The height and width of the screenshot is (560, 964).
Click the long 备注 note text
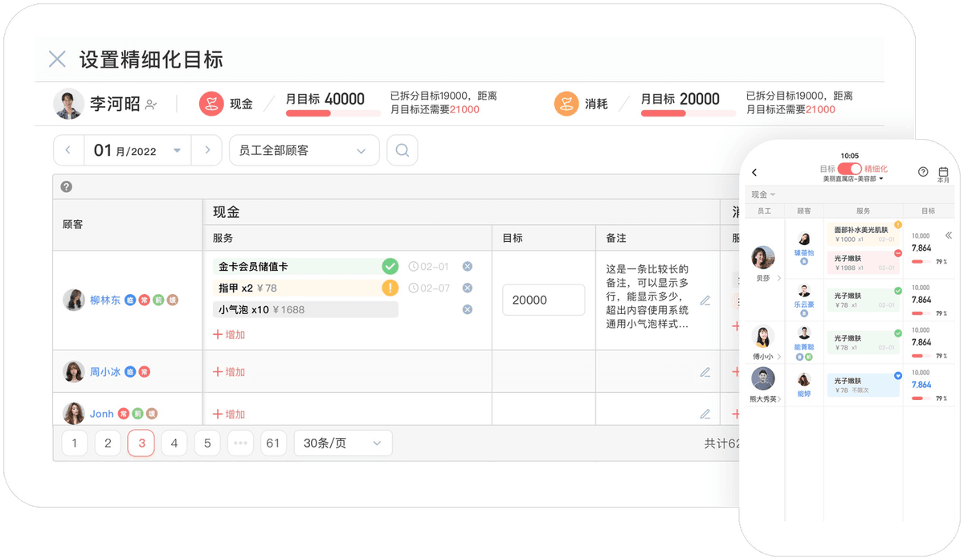(647, 296)
